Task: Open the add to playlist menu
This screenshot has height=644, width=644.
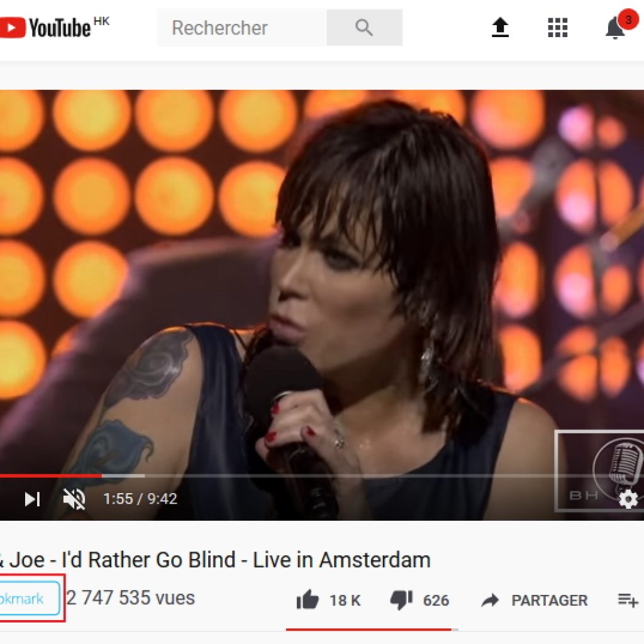Action: pos(628,600)
